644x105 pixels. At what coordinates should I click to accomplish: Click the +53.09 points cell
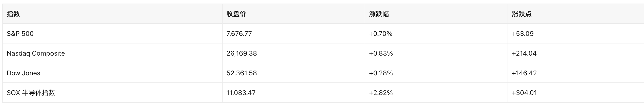(x=576, y=33)
